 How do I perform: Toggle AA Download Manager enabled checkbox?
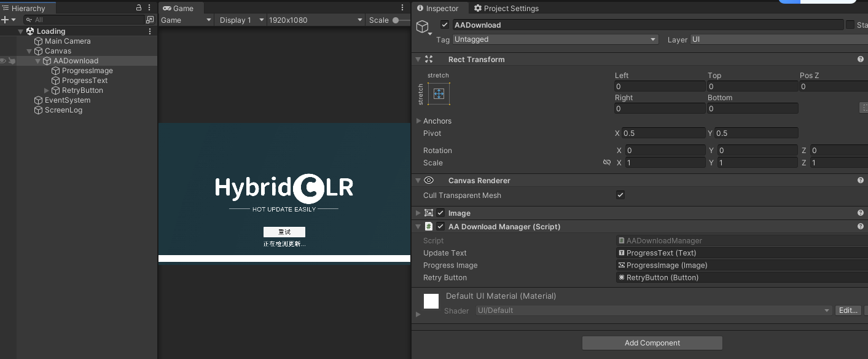(x=440, y=227)
